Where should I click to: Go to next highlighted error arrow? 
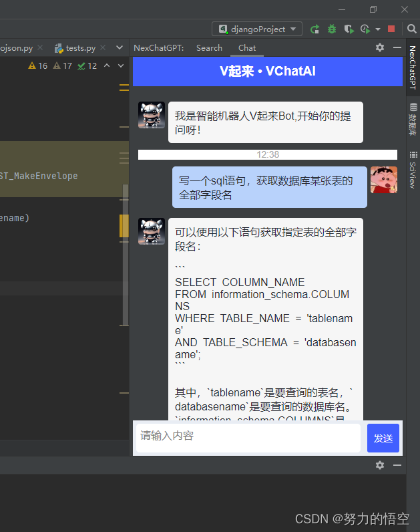121,65
